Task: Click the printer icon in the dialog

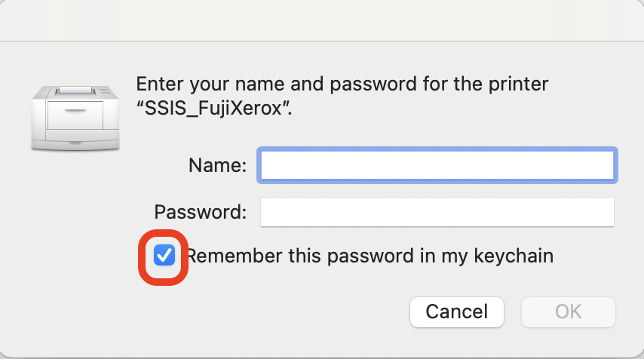Action: pos(74,117)
